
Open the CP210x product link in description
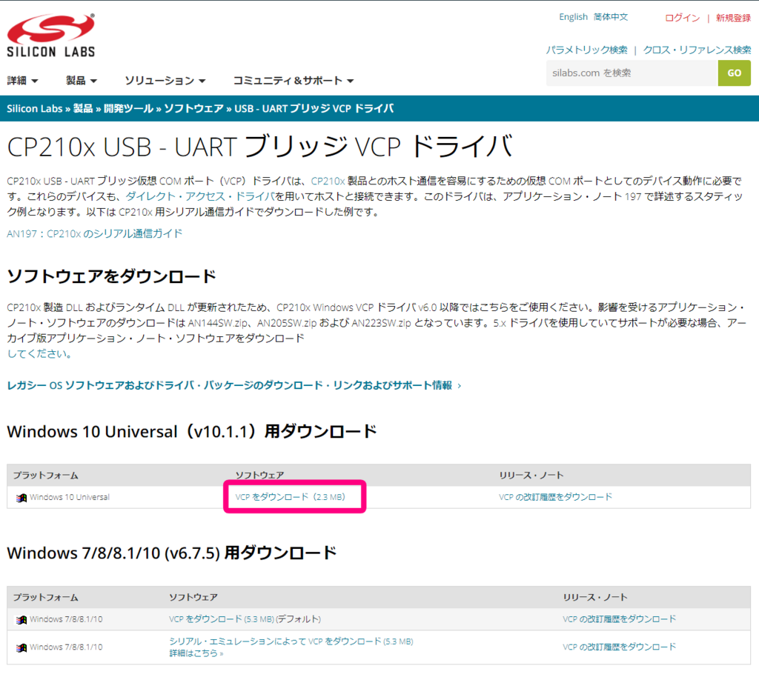328,181
